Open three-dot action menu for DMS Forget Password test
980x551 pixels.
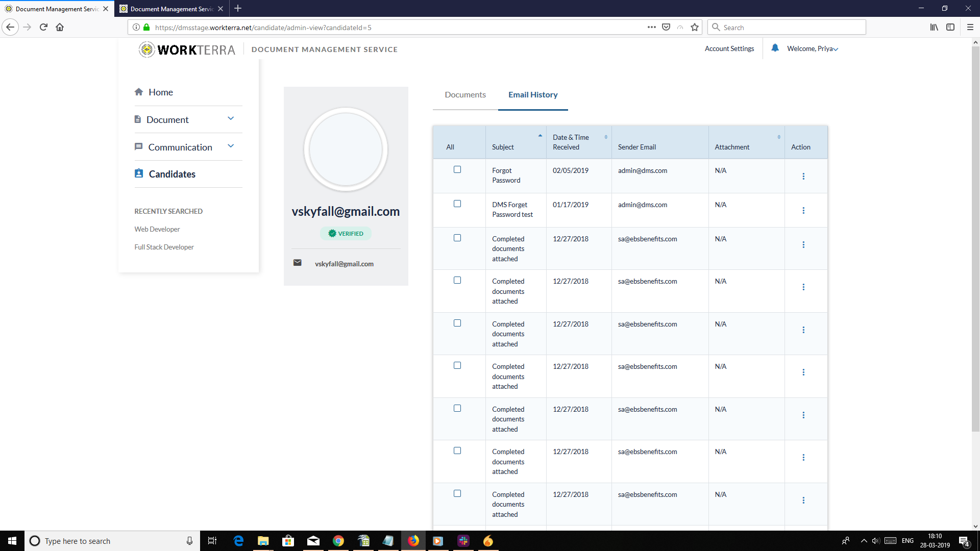803,211
